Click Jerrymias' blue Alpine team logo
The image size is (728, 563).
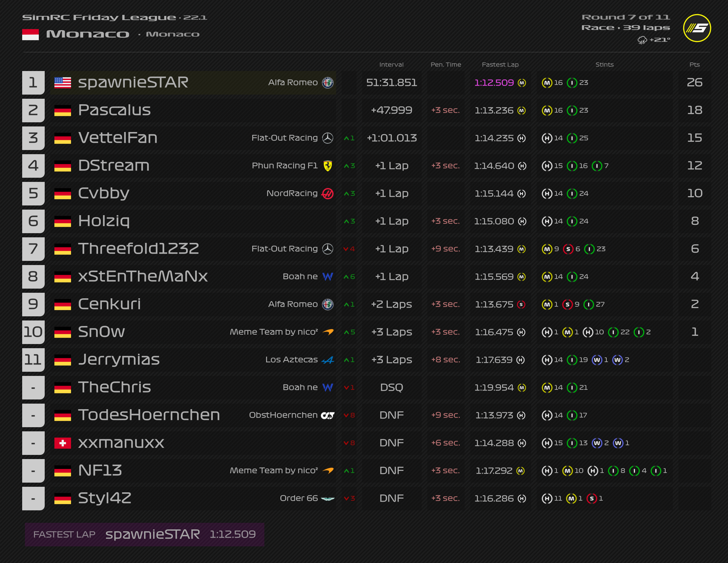tap(327, 360)
